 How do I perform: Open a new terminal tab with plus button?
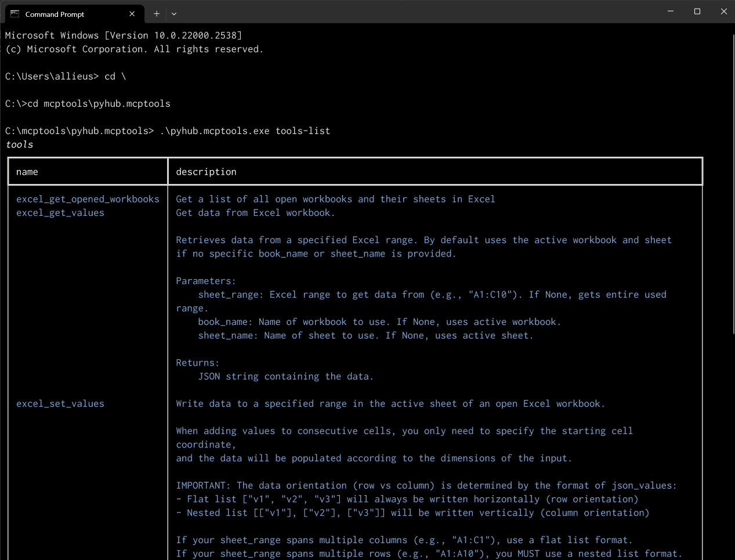click(157, 13)
